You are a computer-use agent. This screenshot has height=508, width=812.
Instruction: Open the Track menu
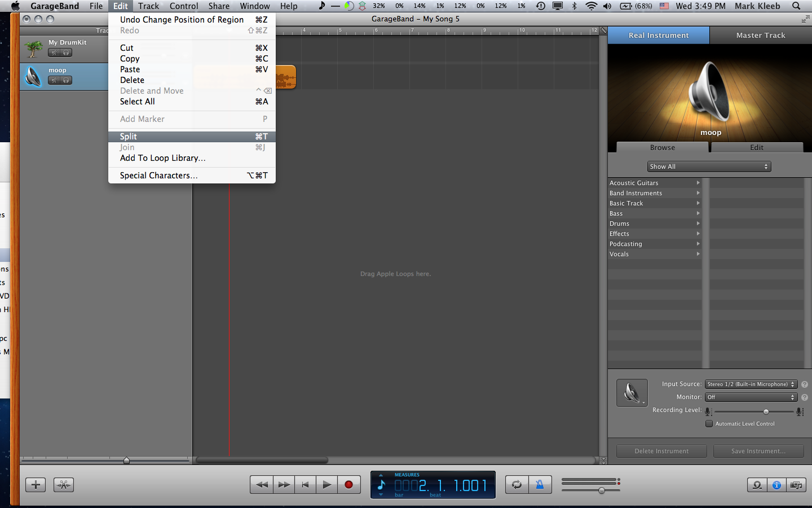(x=148, y=6)
